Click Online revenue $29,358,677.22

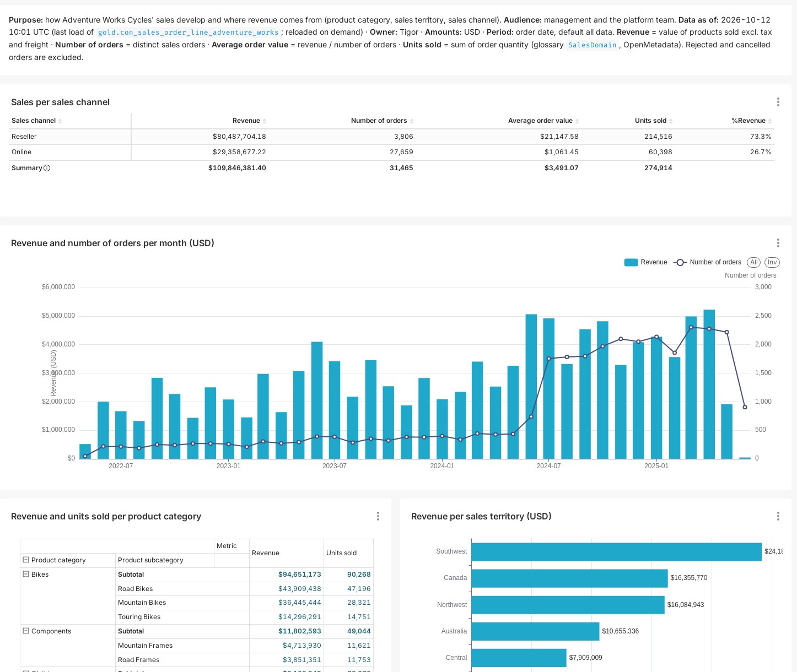[x=239, y=152]
